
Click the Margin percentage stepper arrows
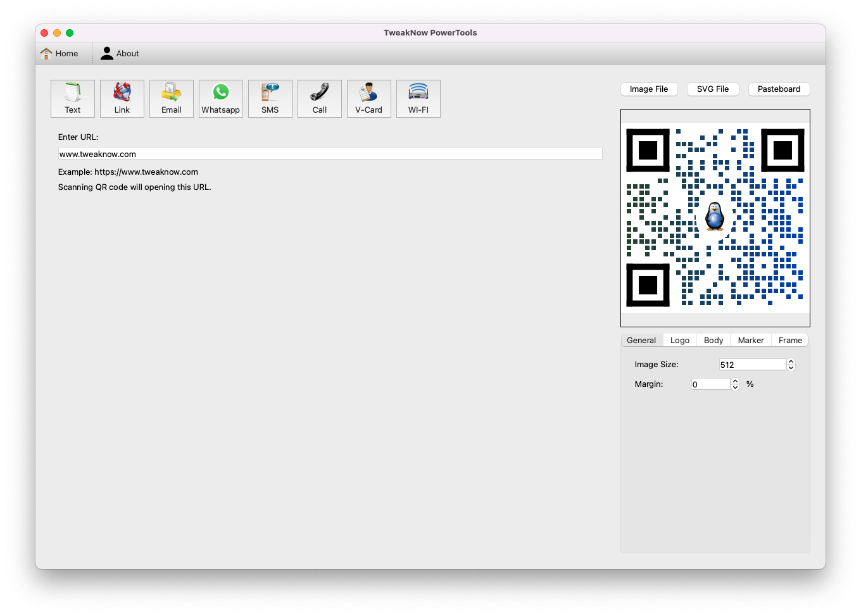(x=735, y=384)
